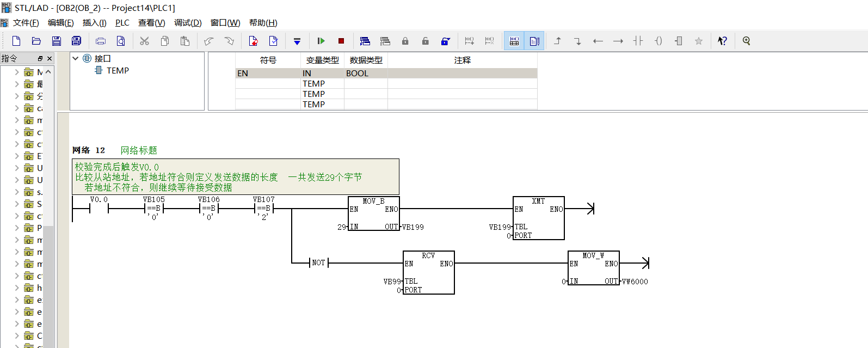Click the 指令 tree scrollbar up arrow
868x348 pixels.
(48, 72)
